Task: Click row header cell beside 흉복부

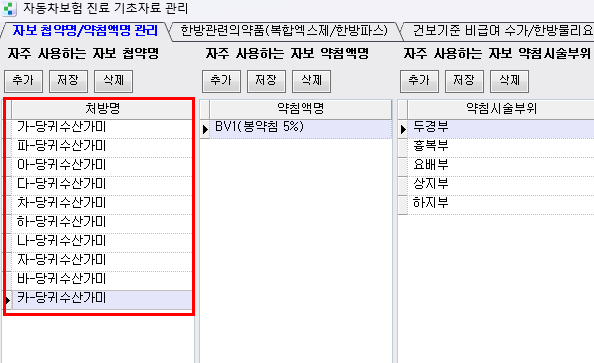Action: coord(403,148)
